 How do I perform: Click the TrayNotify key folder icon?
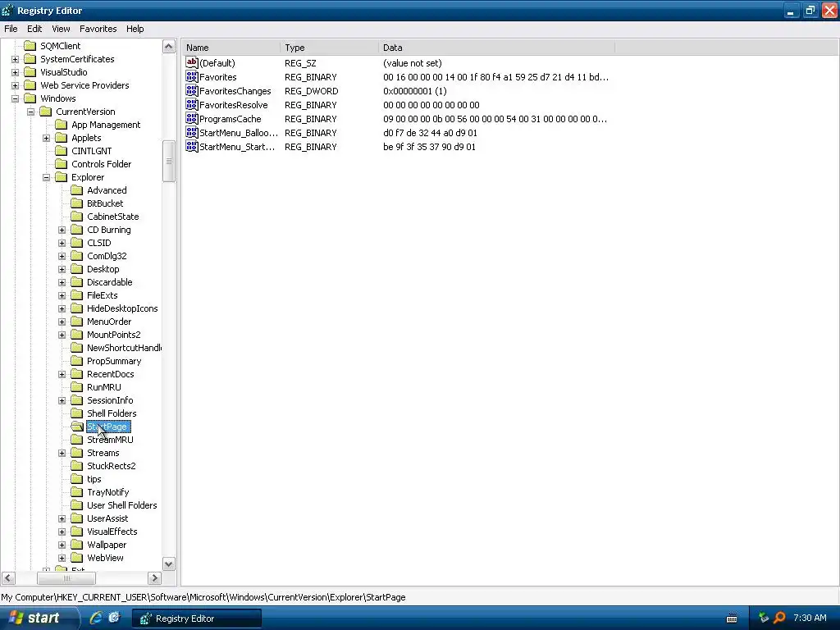coord(77,492)
